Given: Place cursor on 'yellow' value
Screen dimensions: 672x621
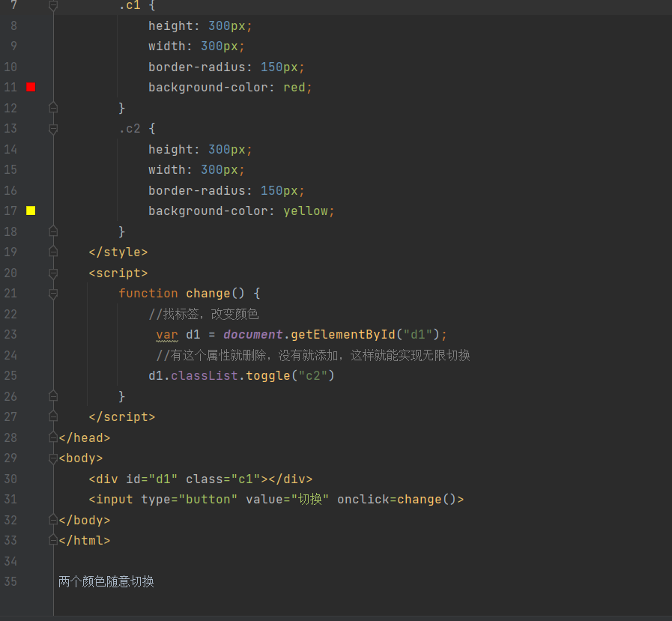Looking at the screenshot, I should tap(305, 210).
